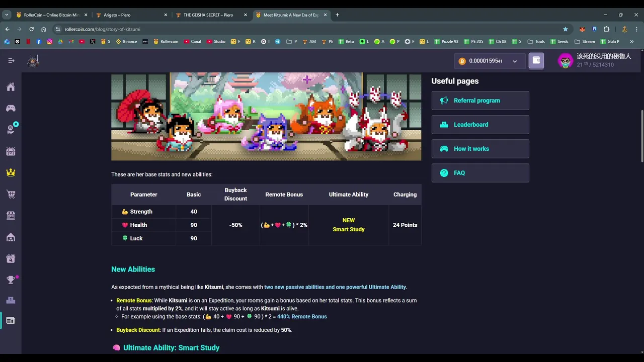Image resolution: width=644 pixels, height=362 pixels.
Task: Click the '24 Points' charging cell
Action: pos(405,225)
